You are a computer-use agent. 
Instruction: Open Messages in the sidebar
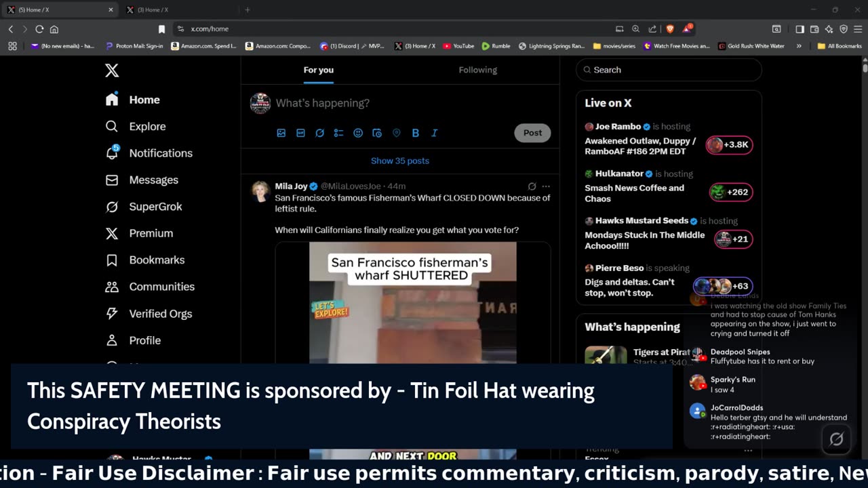(142, 180)
